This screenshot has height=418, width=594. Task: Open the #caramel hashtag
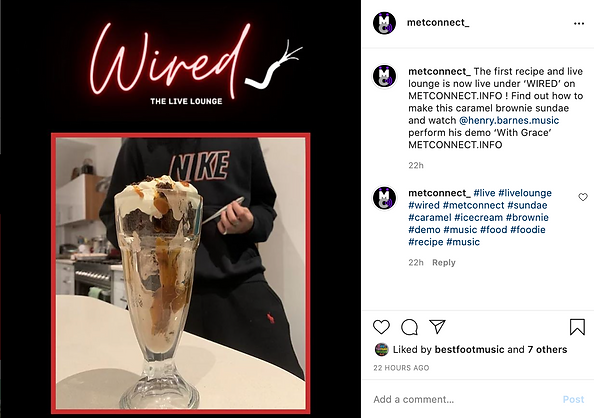click(x=430, y=218)
